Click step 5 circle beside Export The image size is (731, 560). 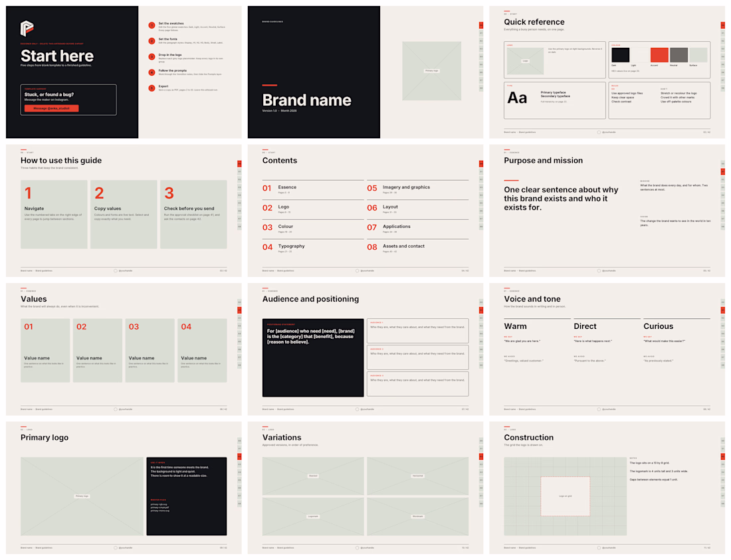coord(152,88)
